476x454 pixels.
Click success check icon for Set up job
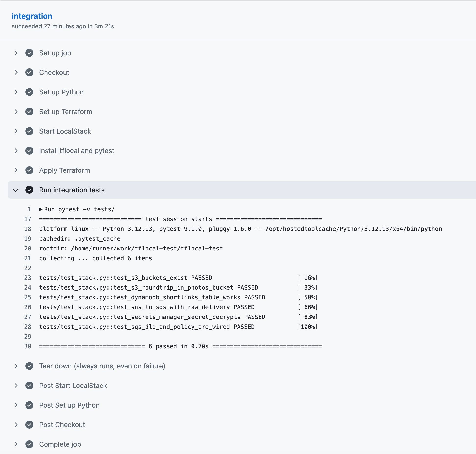pos(29,53)
